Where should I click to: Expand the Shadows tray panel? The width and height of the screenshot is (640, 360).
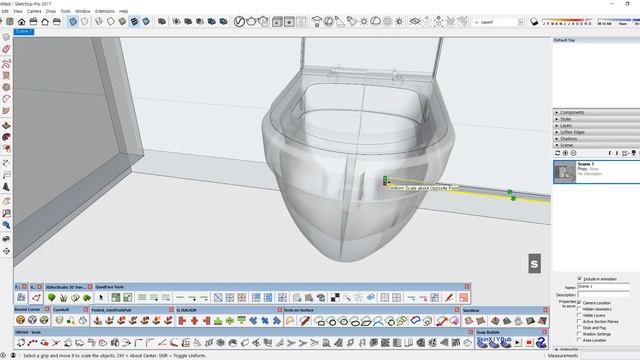(596, 138)
